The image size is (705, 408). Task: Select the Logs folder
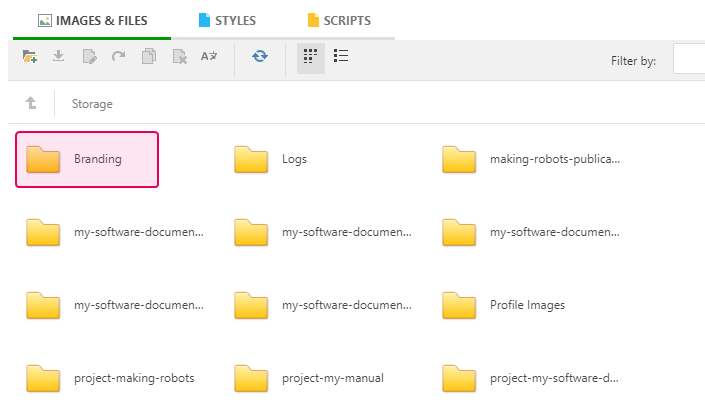point(270,159)
